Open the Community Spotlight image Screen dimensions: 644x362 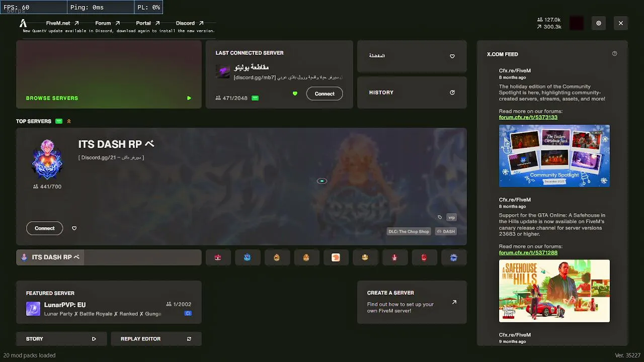[x=554, y=156]
